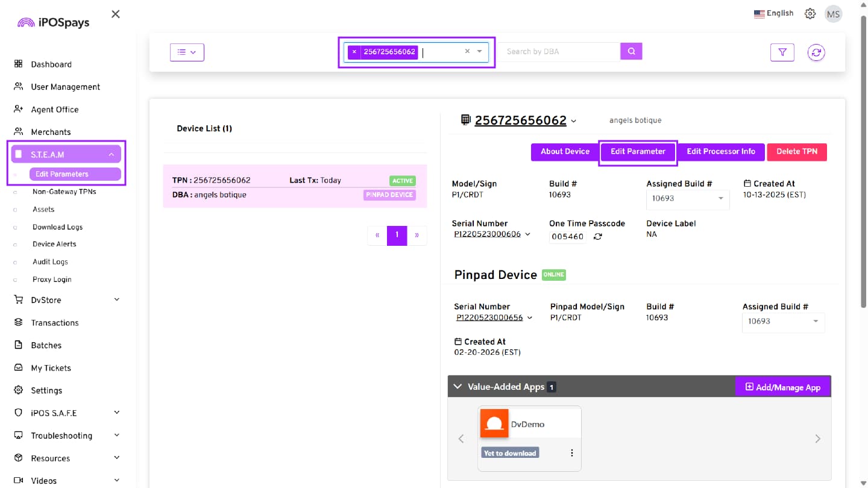Open the settings gear in the header
This screenshot has width=868, height=488.
pyautogui.click(x=810, y=14)
